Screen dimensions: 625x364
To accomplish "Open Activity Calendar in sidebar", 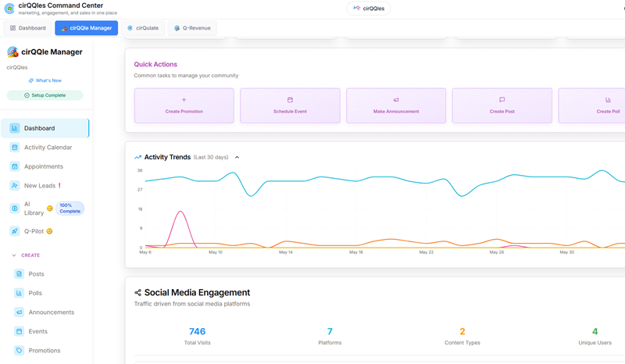I will click(x=45, y=147).
